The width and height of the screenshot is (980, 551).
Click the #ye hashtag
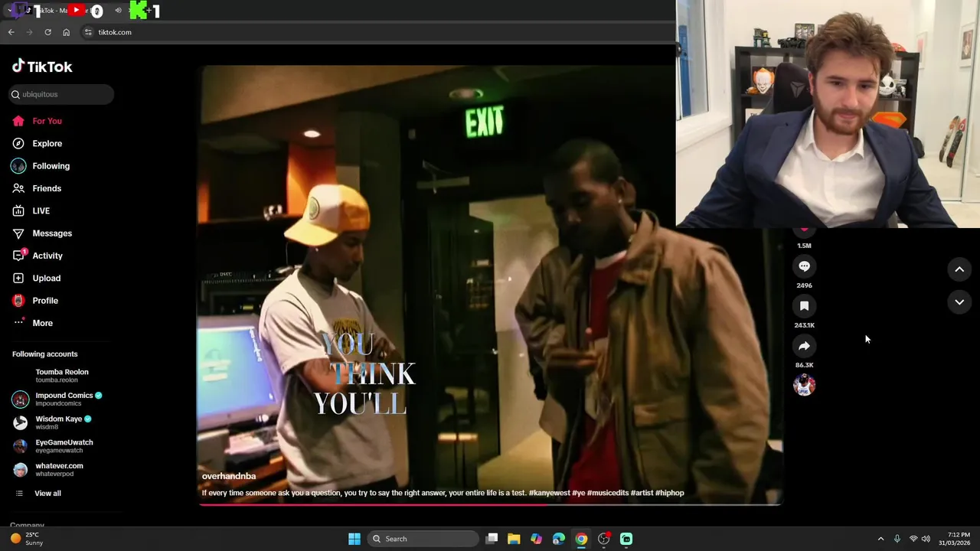point(579,493)
